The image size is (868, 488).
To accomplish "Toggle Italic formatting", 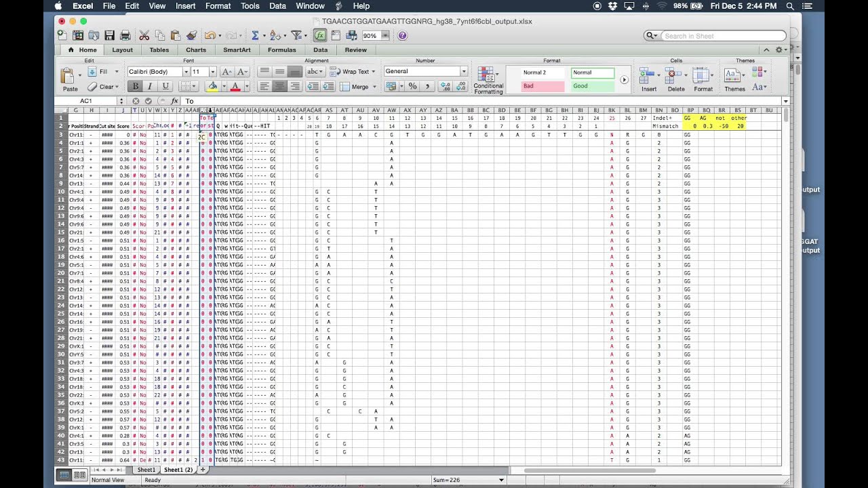I will click(150, 86).
